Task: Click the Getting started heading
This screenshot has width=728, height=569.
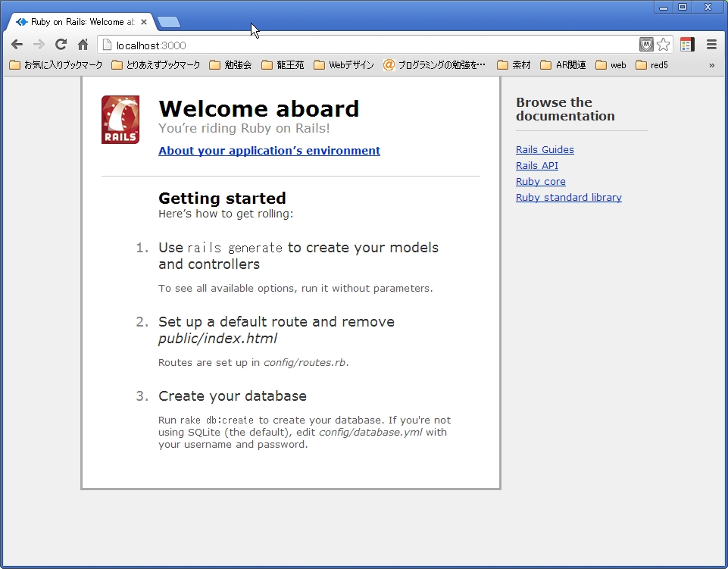Action: (x=222, y=199)
